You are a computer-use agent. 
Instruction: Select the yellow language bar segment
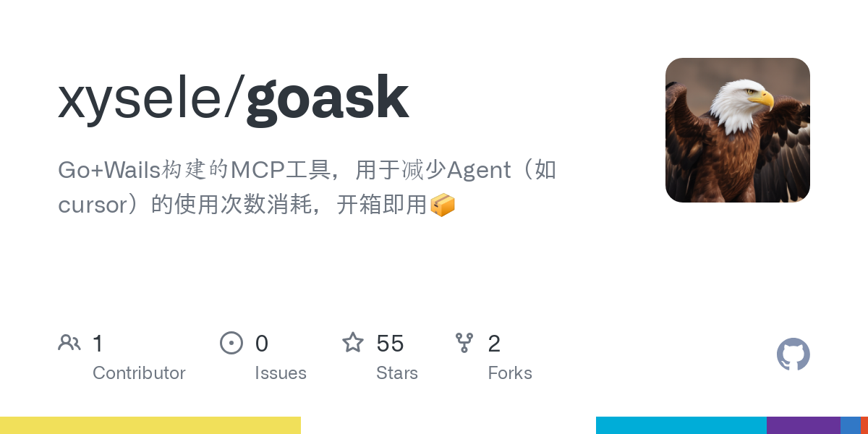[x=150, y=425]
